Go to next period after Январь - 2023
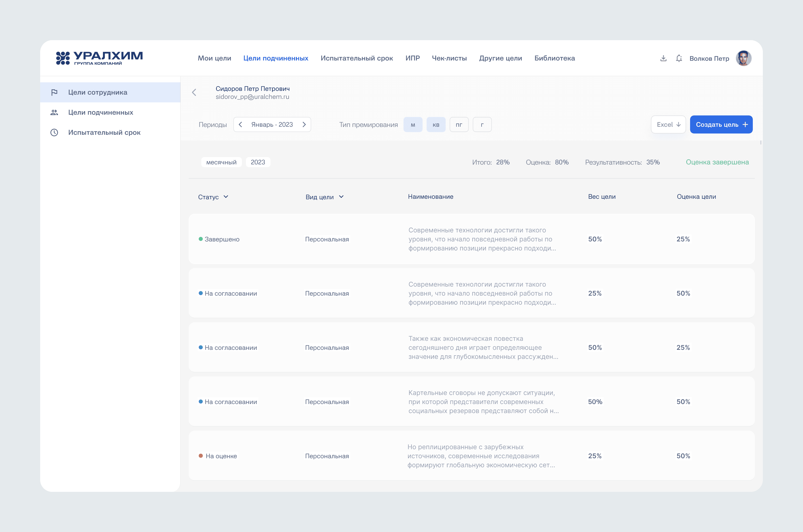The height and width of the screenshot is (532, 803). pyautogui.click(x=304, y=124)
